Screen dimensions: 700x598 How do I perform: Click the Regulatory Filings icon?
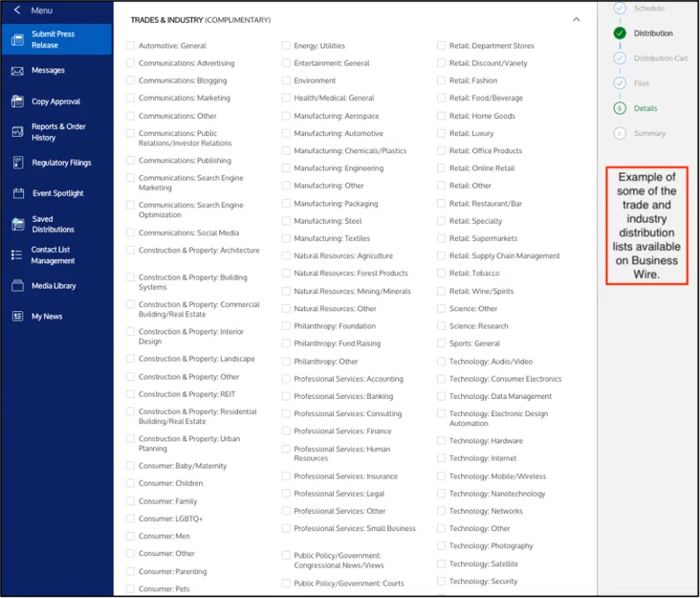tap(17, 163)
